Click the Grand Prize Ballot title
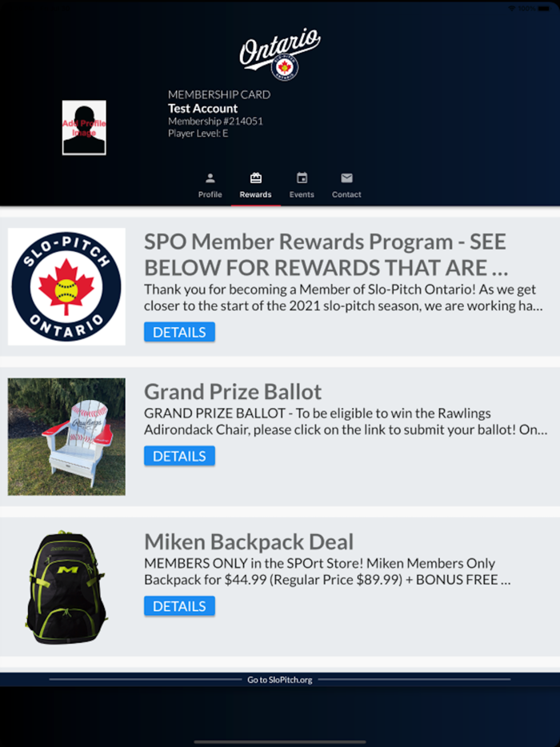Image resolution: width=560 pixels, height=747 pixels. tap(233, 392)
